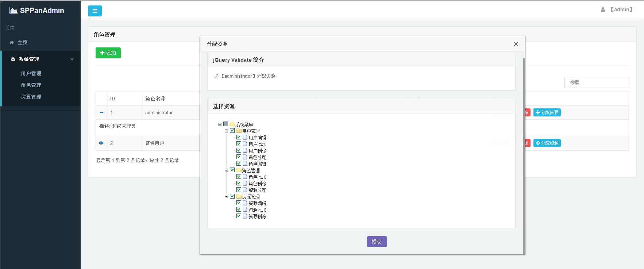Screen dimensions: 644x269
Task: Open 资源管理 in the sidebar
Action: point(31,97)
